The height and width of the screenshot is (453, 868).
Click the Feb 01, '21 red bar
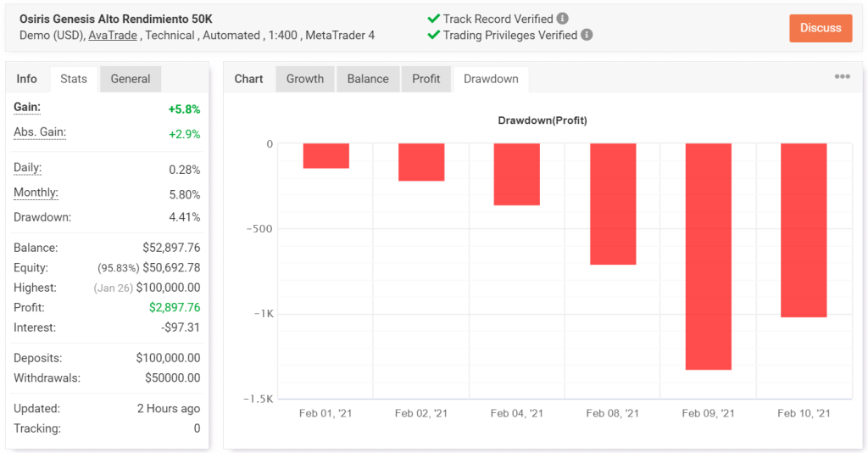point(326,156)
